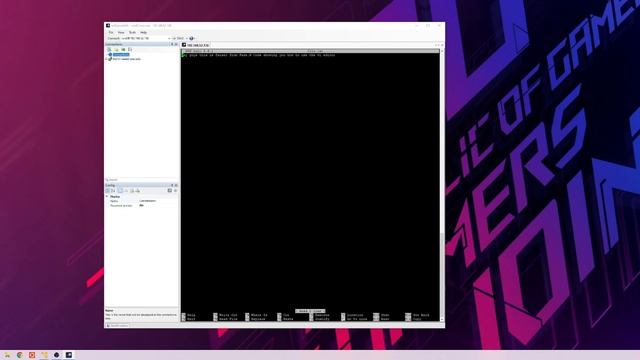
Task: Click the Name property value field
Action: point(158,201)
